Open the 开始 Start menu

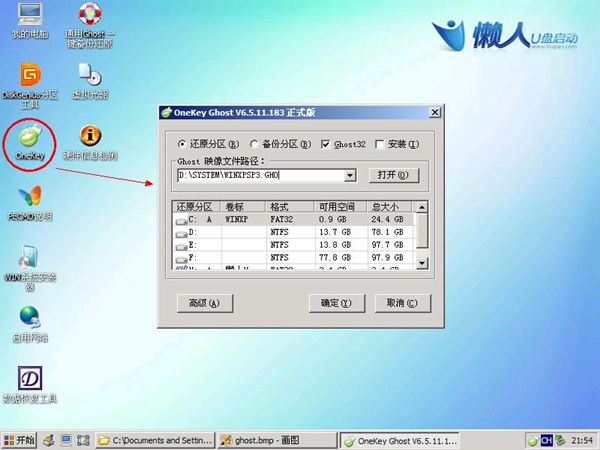tap(19, 440)
